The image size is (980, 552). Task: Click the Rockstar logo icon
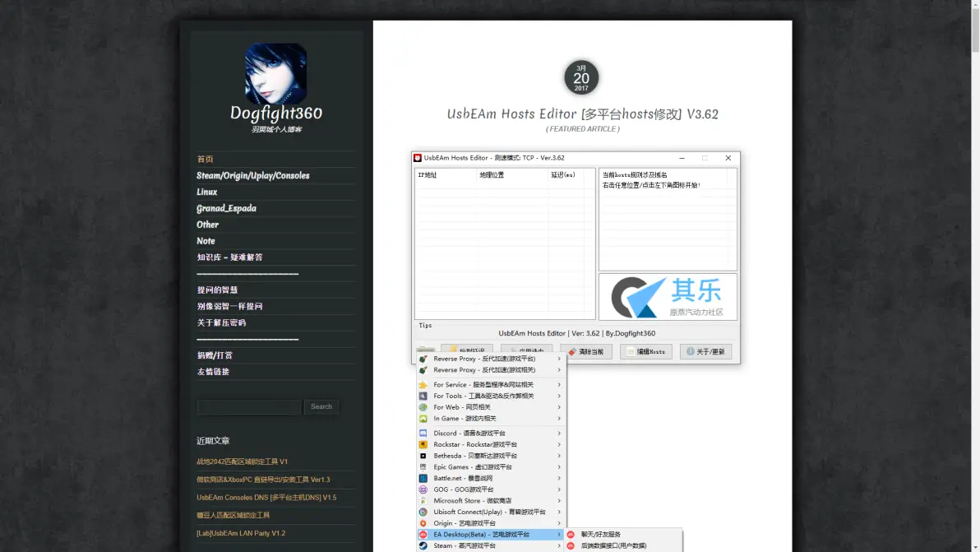click(x=423, y=444)
